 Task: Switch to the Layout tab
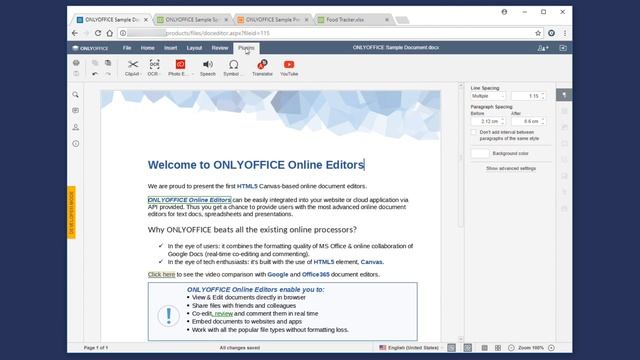click(x=194, y=48)
